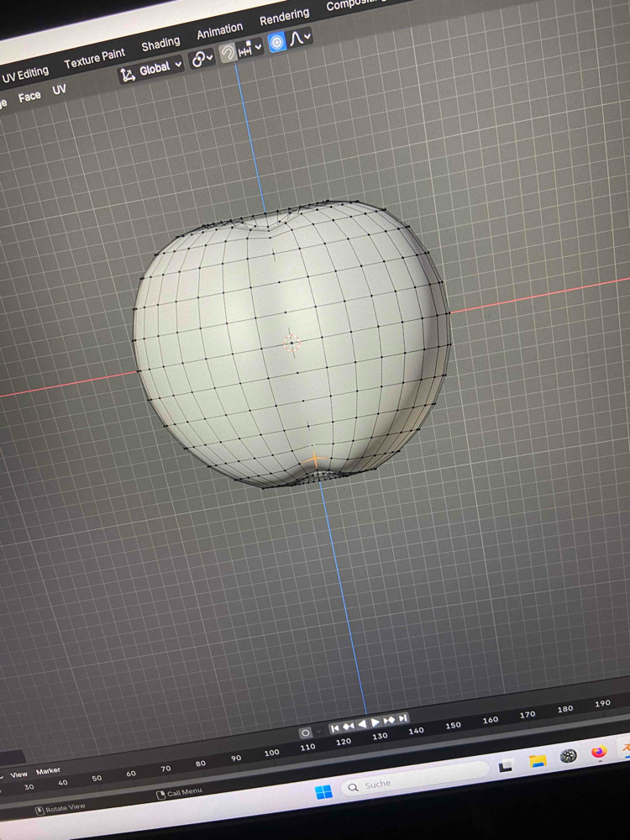Toggle the snapping magnet icon

click(228, 54)
